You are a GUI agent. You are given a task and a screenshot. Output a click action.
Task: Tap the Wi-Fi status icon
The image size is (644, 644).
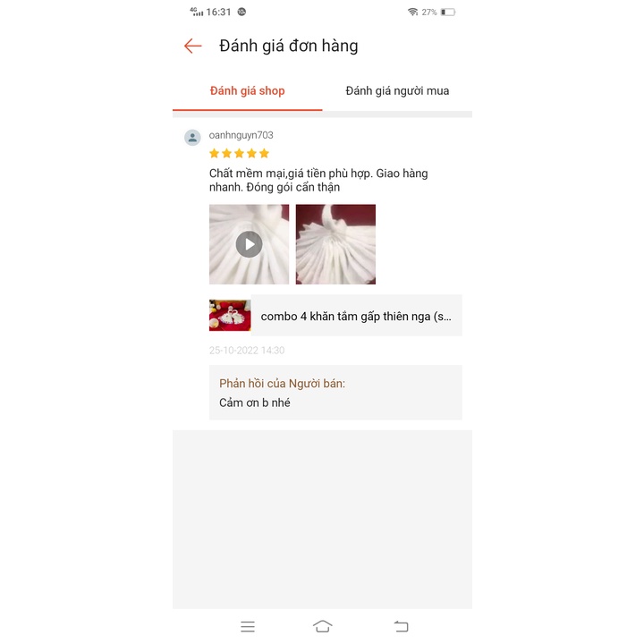[412, 12]
